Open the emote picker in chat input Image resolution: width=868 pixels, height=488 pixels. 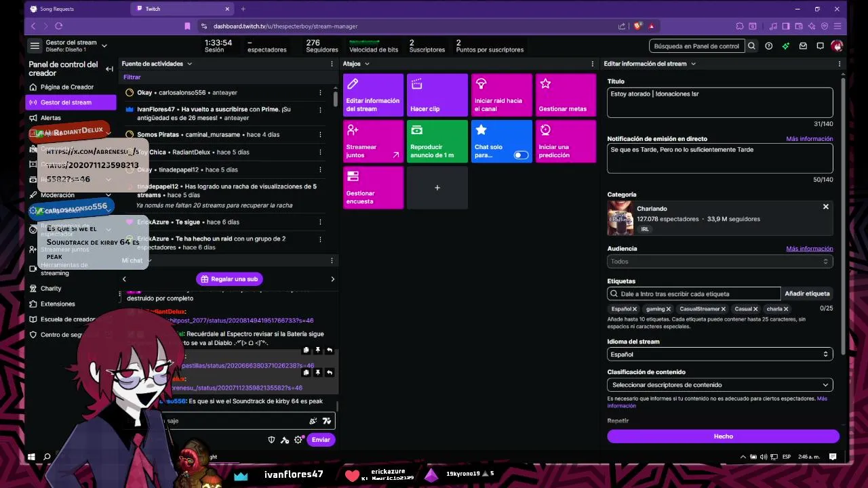[x=326, y=421]
